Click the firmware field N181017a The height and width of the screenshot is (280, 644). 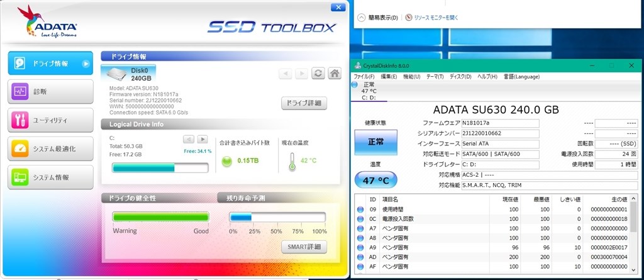tap(500, 123)
